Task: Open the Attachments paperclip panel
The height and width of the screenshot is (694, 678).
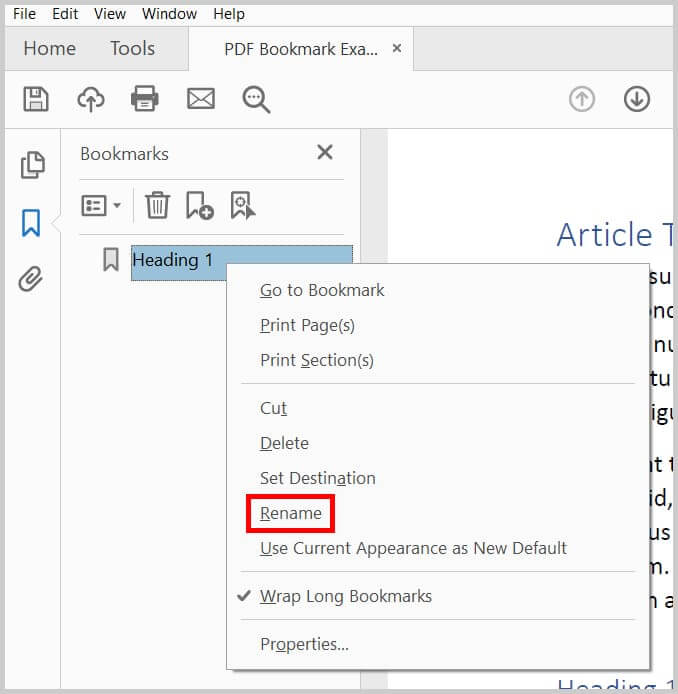Action: (31, 279)
